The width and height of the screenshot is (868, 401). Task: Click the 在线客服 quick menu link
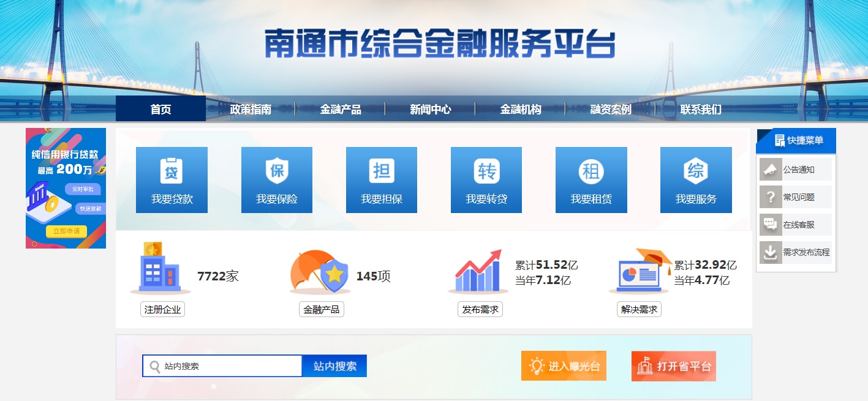[799, 225]
